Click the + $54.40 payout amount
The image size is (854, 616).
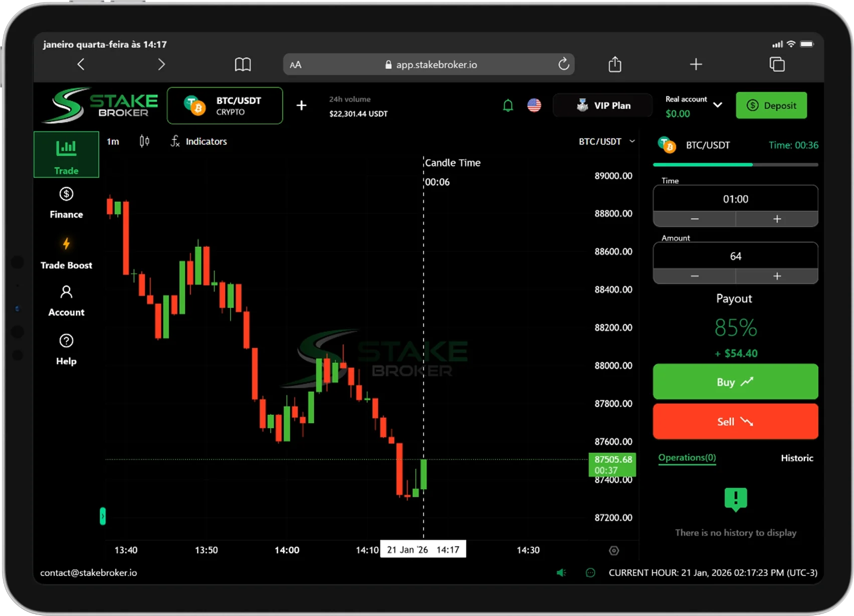(736, 353)
